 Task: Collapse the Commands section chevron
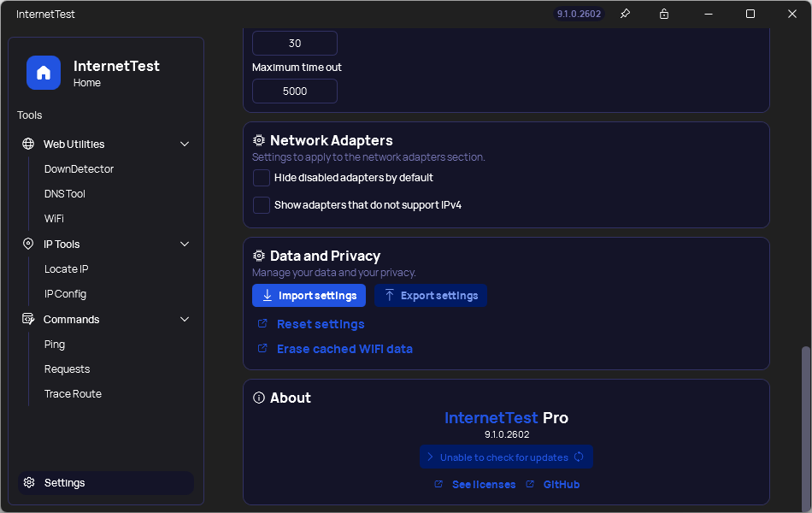(x=185, y=319)
